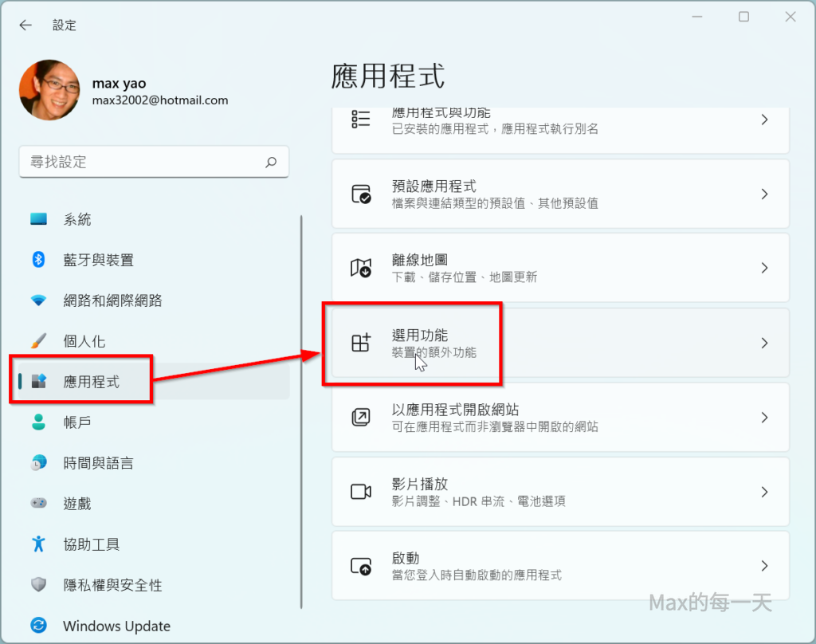Open 時間與語言 in the sidebar
Screen dimensions: 816x644
98,463
